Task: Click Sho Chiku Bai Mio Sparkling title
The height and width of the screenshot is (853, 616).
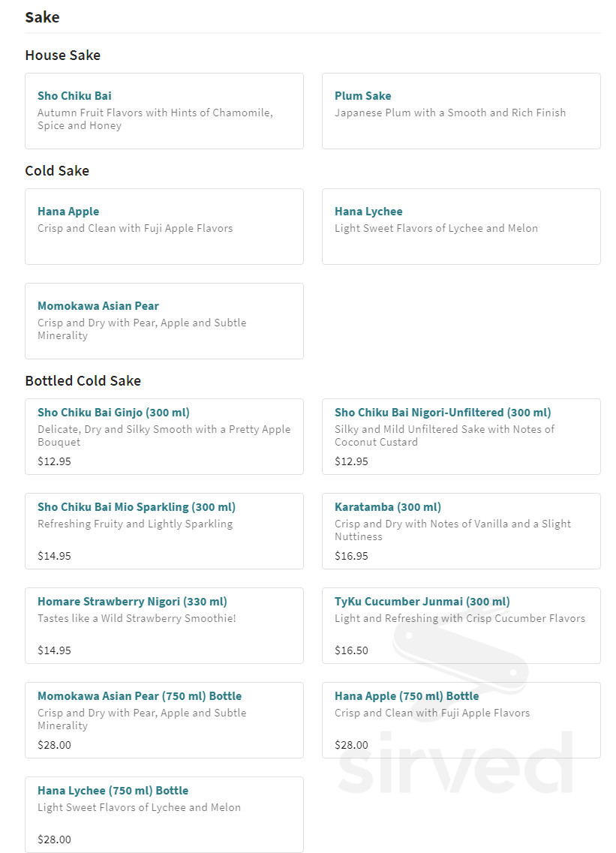Action: (x=137, y=507)
